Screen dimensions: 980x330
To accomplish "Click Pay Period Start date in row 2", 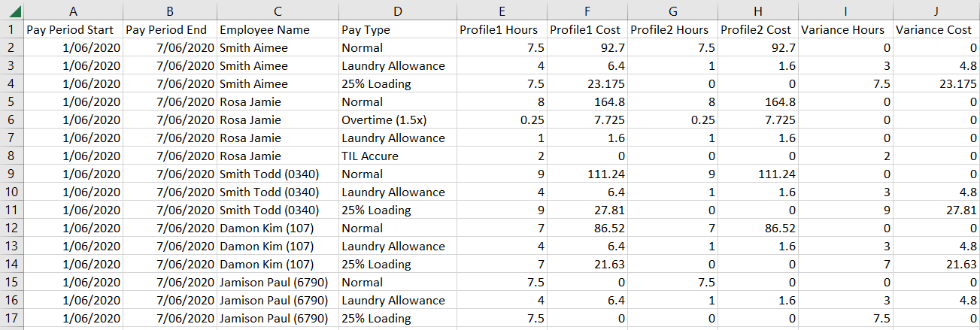I will 73,48.
